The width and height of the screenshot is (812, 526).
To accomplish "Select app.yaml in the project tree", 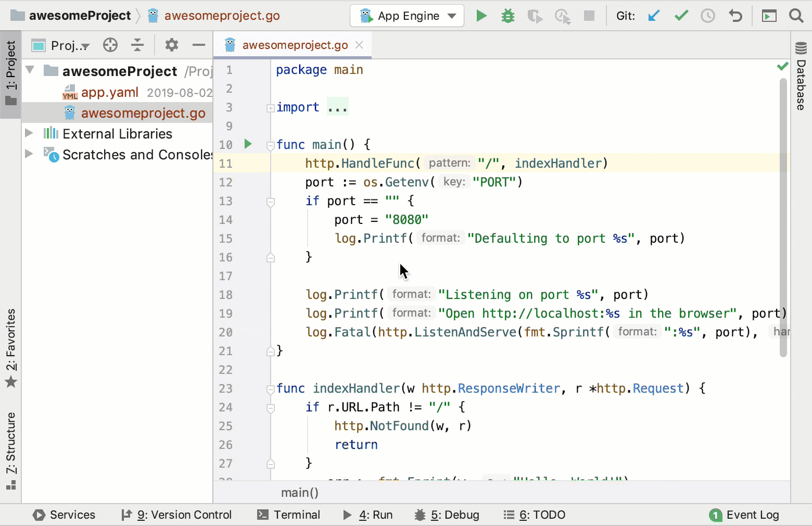I will coord(109,92).
